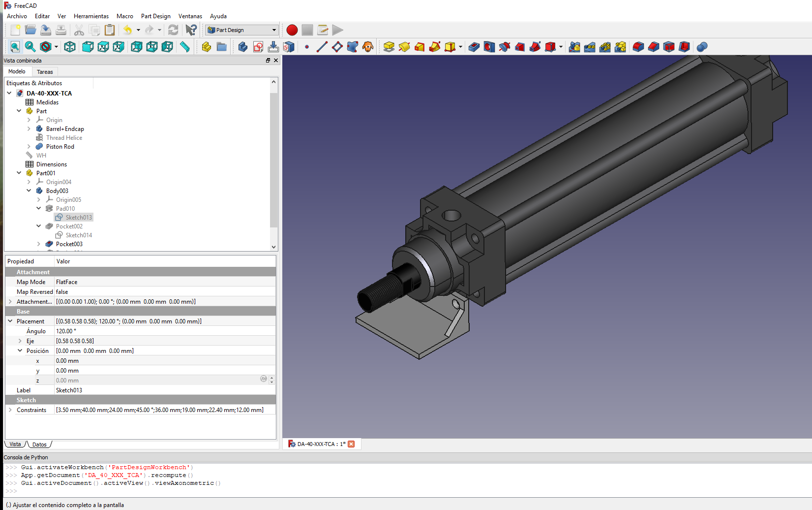Viewport: 812px width, 510px height.
Task: Undock the Vista combinada panel
Action: (x=268, y=61)
